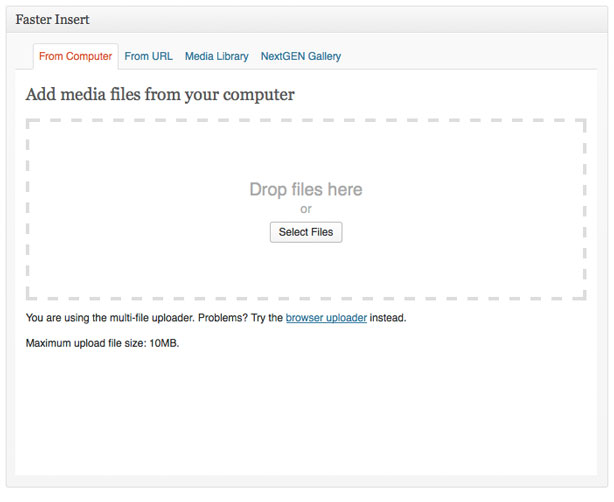
Task: Click the Select Files button
Action: [306, 232]
